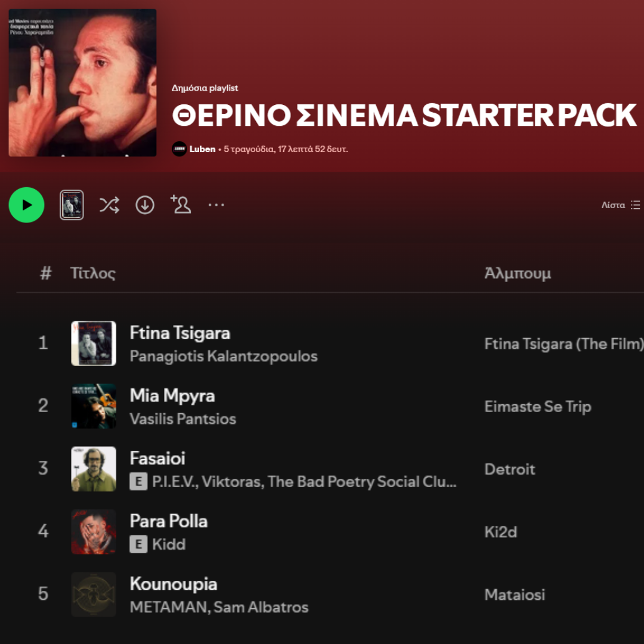Open the playlist cover artwork

pyautogui.click(x=82, y=82)
